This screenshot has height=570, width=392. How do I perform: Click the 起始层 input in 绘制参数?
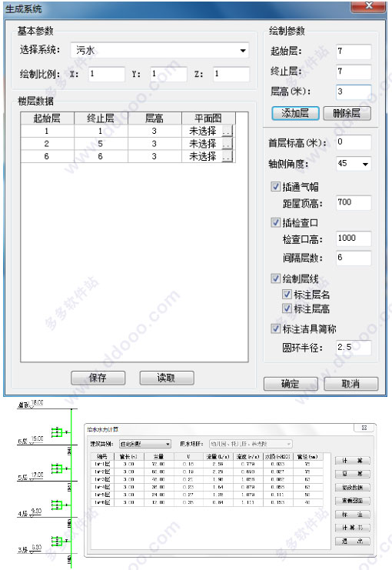pos(354,52)
